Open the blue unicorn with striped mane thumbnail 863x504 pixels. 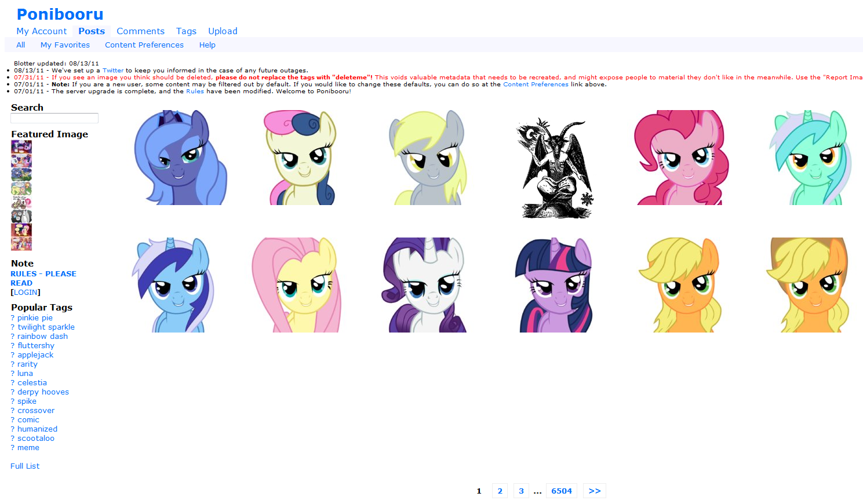173,285
